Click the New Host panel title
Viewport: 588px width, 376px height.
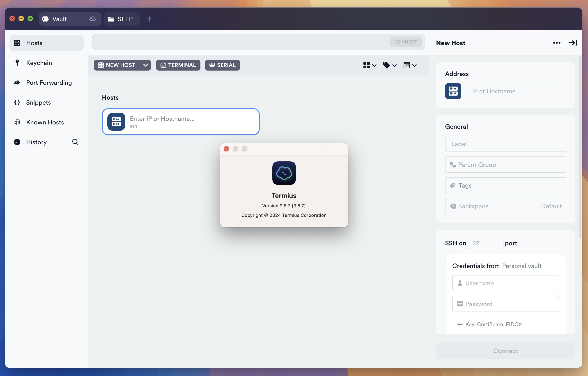(x=450, y=43)
